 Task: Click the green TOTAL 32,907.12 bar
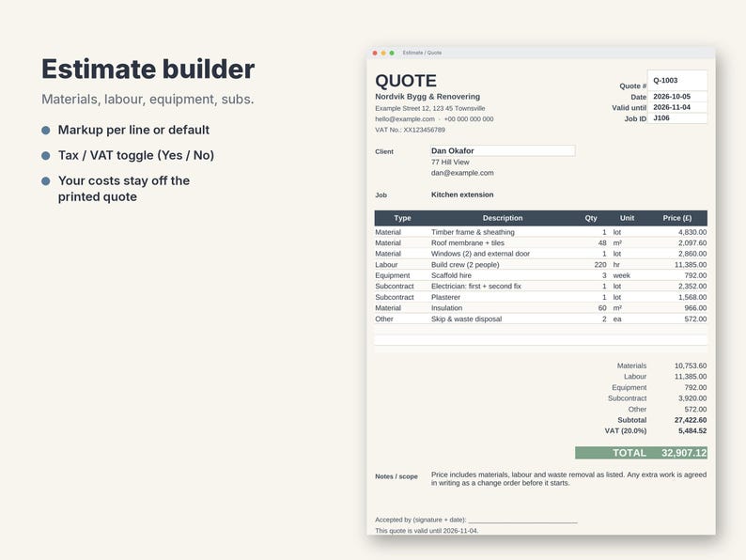(x=641, y=453)
